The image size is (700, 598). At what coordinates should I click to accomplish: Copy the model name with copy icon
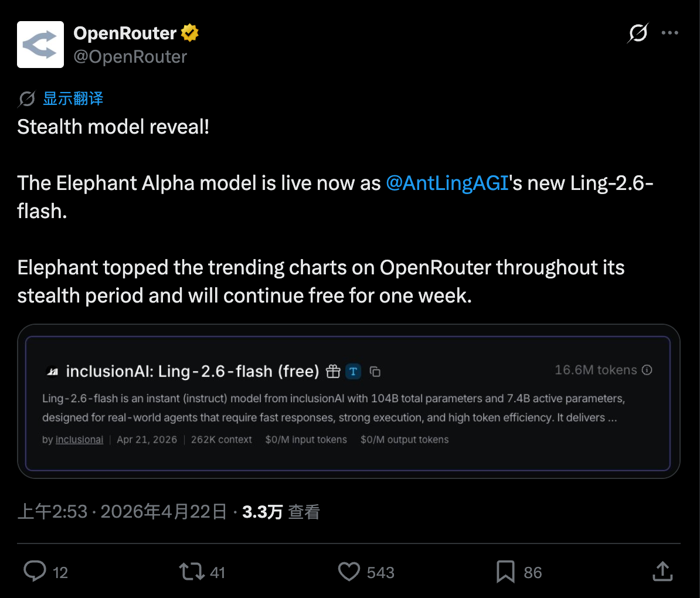tap(375, 372)
